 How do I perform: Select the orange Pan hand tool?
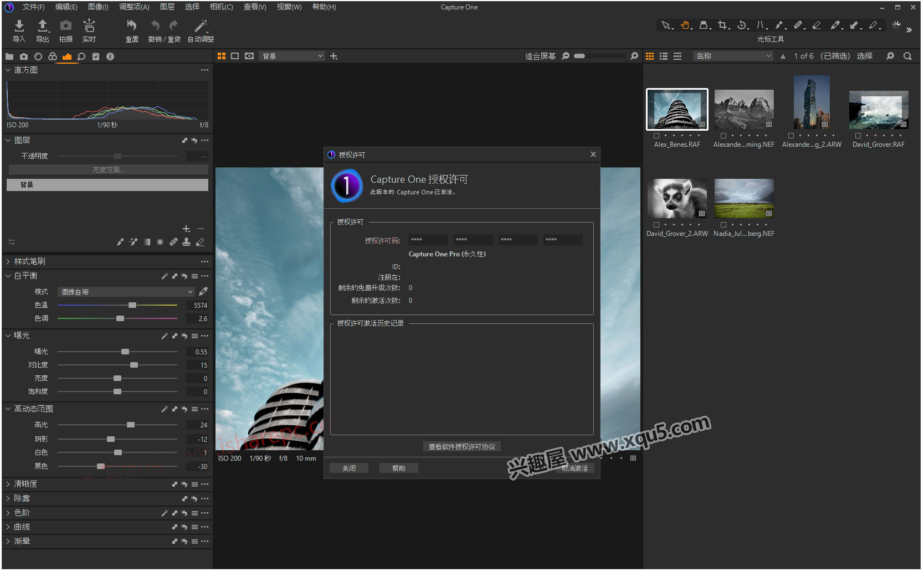point(686,25)
